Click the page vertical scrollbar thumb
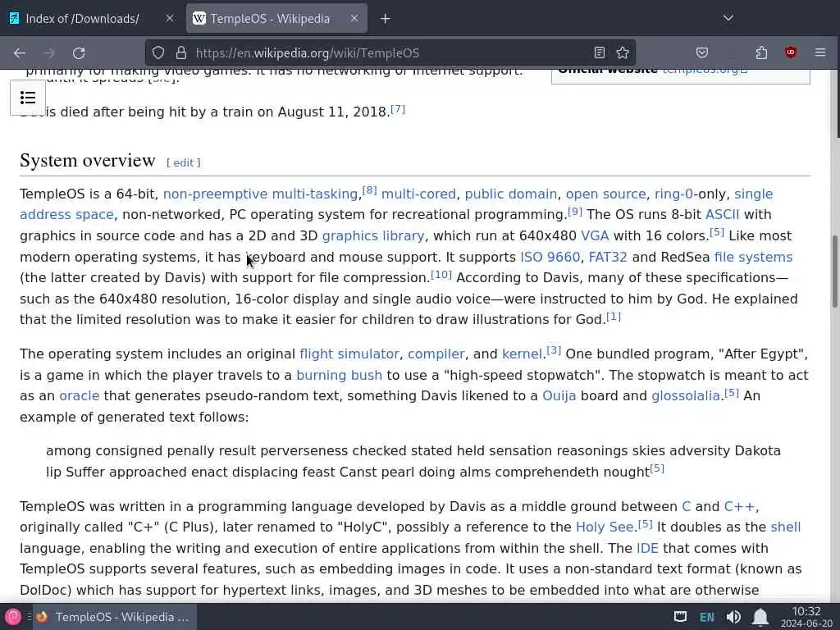The width and height of the screenshot is (840, 630). click(834, 272)
